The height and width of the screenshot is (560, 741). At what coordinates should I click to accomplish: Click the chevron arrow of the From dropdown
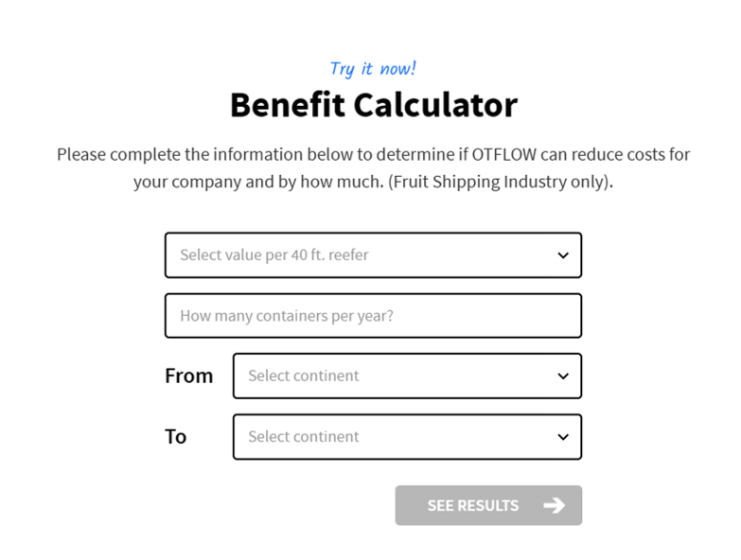coord(563,376)
